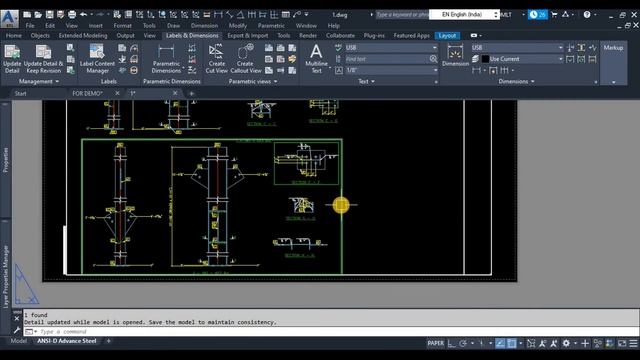Toggle the isolate objects icon in status bar

click(x=598, y=344)
